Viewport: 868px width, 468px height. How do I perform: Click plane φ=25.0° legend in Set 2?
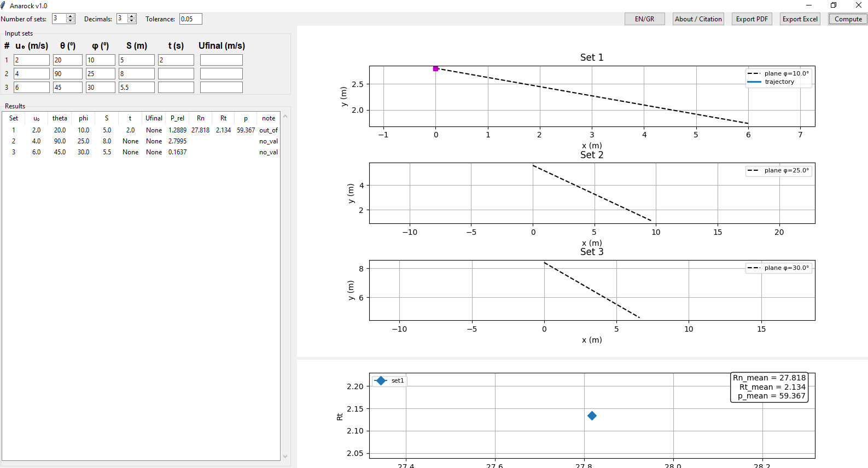point(778,171)
